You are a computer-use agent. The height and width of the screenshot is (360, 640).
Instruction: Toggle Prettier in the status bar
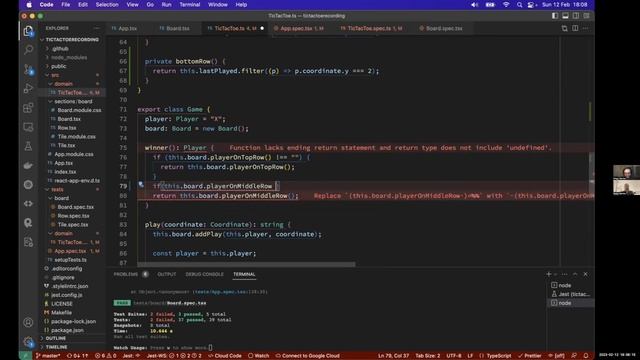530,356
